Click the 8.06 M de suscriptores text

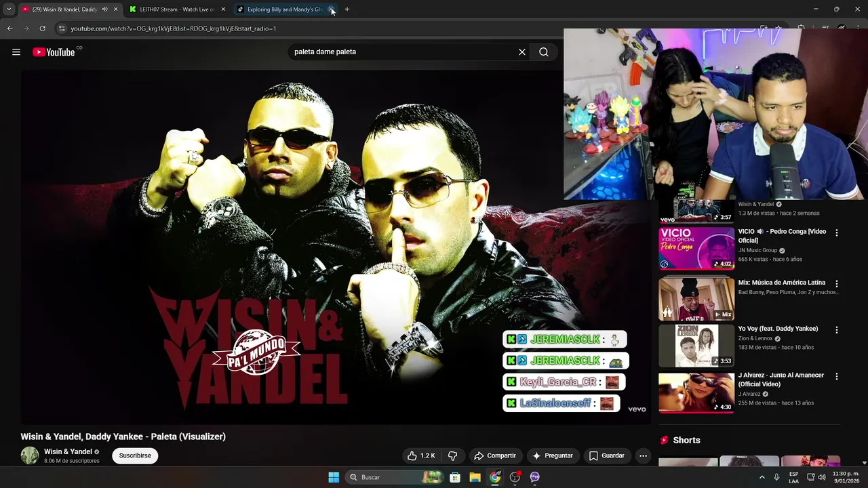(x=72, y=461)
